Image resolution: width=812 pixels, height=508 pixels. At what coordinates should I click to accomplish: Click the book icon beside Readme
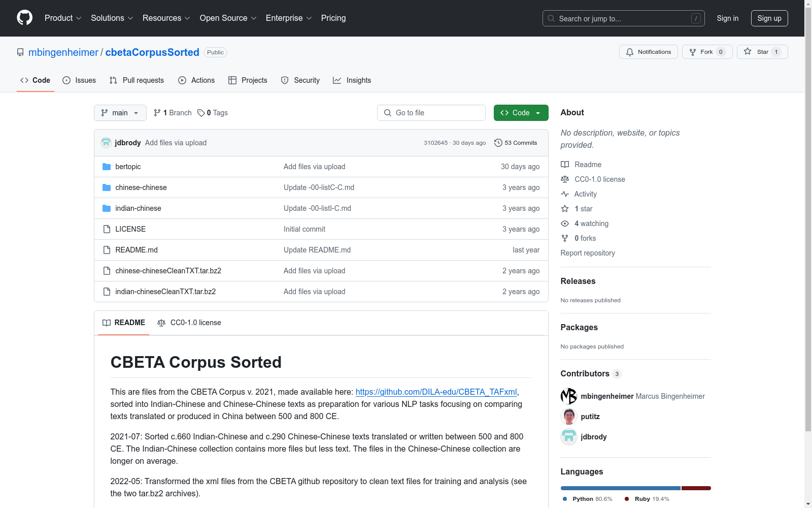coord(565,165)
